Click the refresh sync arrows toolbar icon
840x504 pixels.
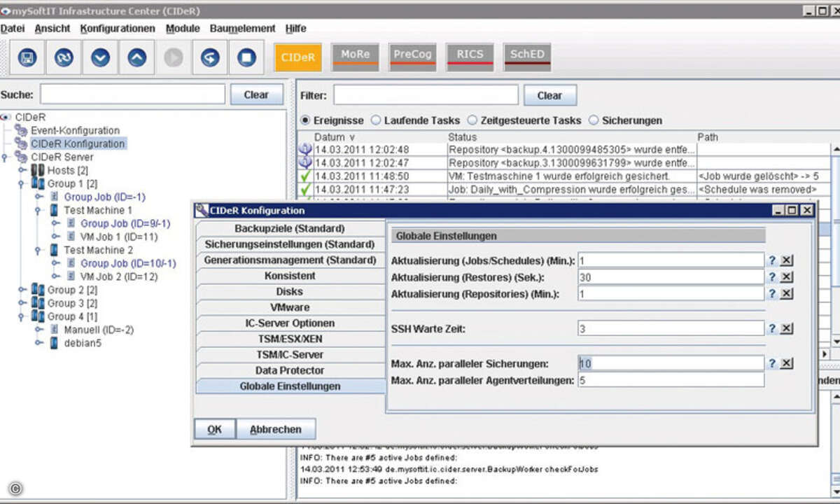pos(64,57)
